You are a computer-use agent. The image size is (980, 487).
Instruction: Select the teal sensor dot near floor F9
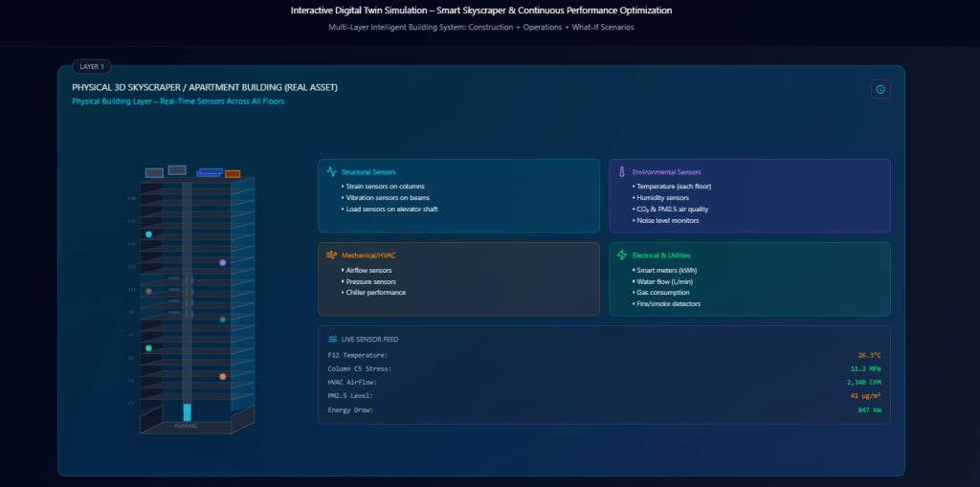[223, 320]
